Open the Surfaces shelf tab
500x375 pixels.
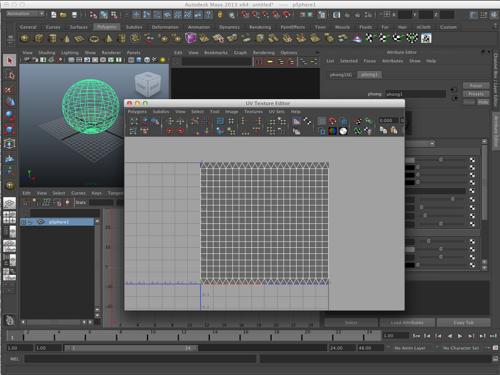79,27
